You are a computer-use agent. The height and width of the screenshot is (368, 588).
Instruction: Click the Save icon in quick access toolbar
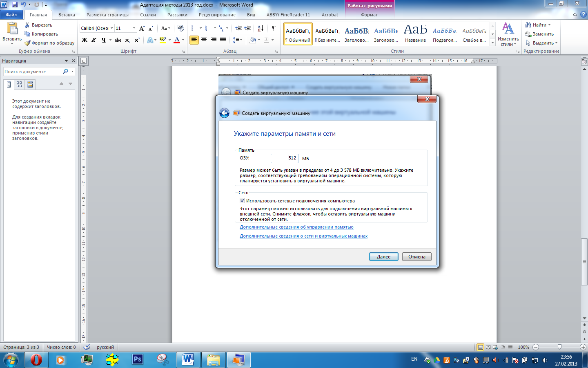tap(15, 4)
